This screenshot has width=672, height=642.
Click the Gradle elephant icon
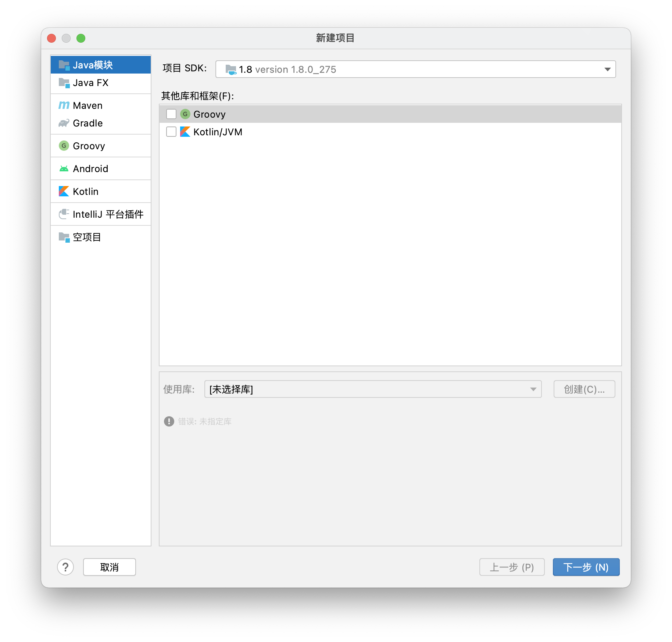[x=64, y=123]
